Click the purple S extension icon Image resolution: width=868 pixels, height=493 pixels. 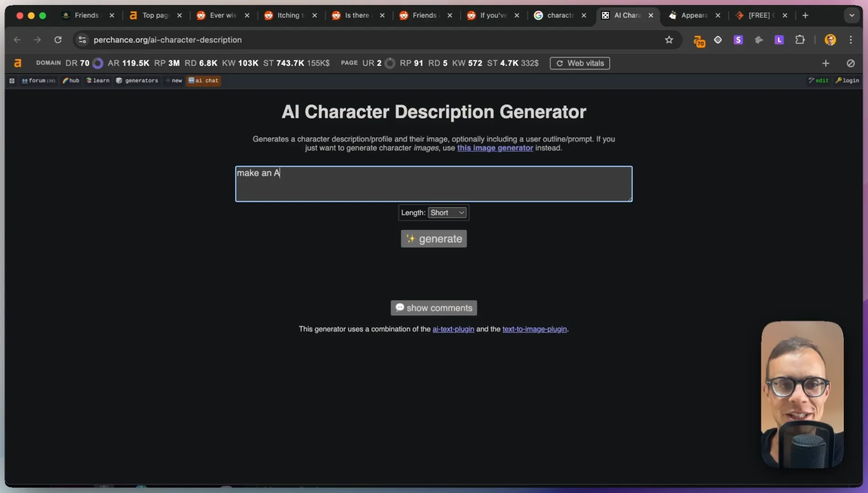pos(738,40)
